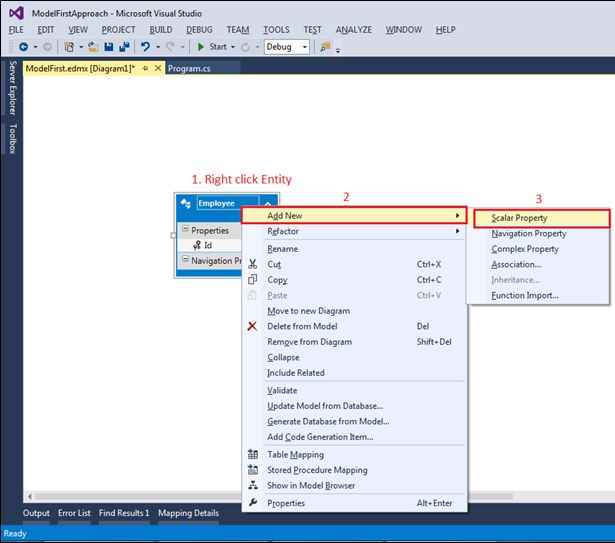
Task: Select Navigation Property in submenu
Action: pyautogui.click(x=538, y=233)
